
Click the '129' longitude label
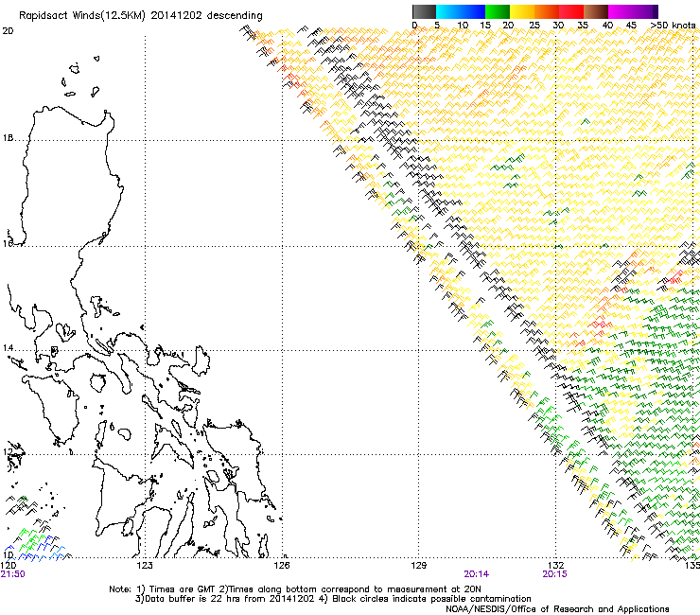click(418, 566)
